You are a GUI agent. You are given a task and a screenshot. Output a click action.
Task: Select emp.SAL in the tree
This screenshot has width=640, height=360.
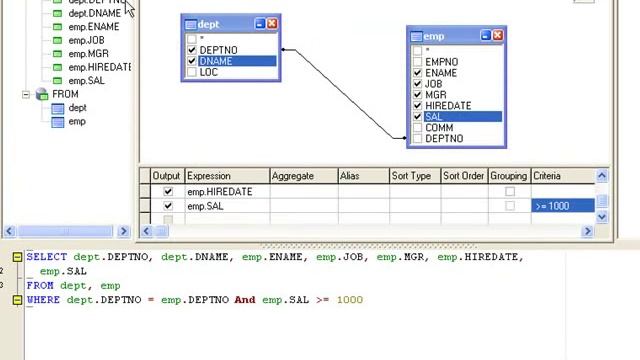click(87, 81)
